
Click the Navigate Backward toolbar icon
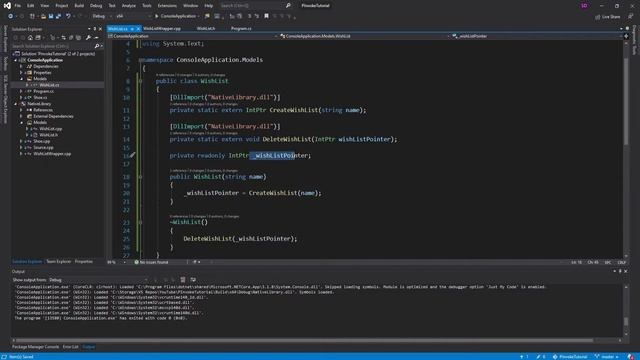11,16
